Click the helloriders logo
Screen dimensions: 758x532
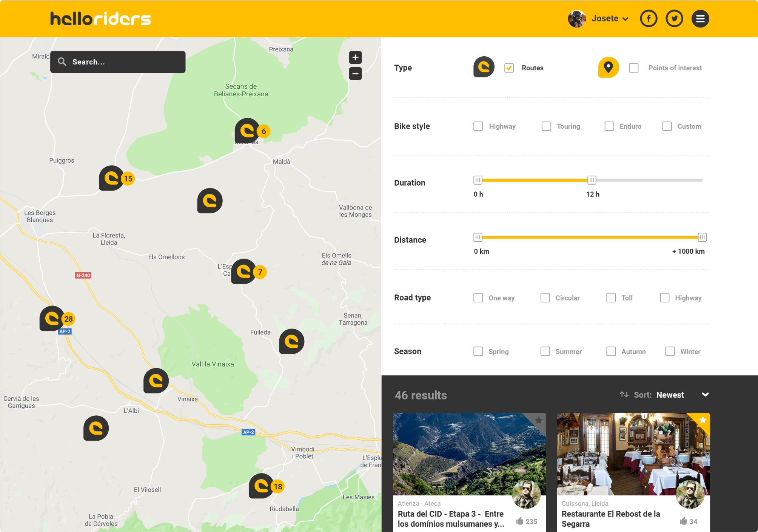100,19
